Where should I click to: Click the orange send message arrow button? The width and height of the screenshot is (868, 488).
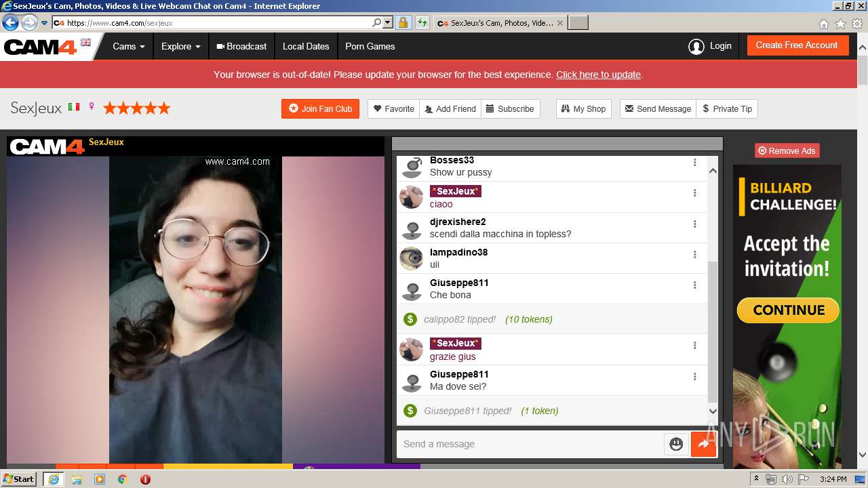pyautogui.click(x=703, y=444)
